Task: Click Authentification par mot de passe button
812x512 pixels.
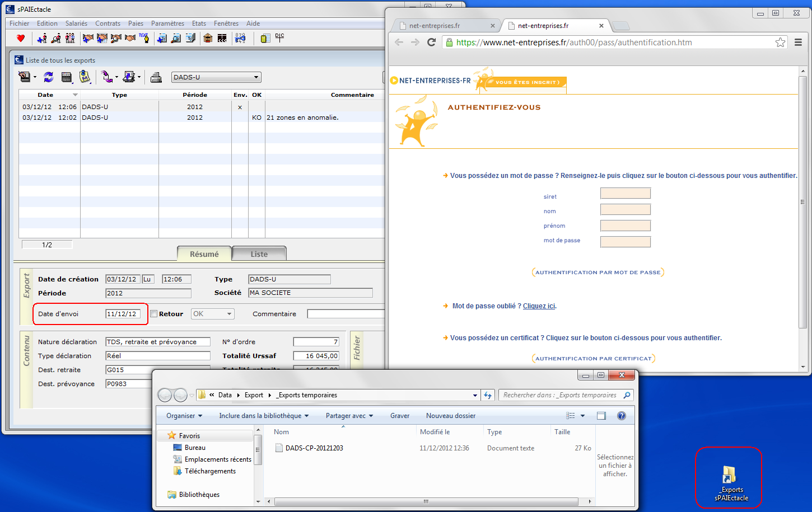Action: [598, 273]
